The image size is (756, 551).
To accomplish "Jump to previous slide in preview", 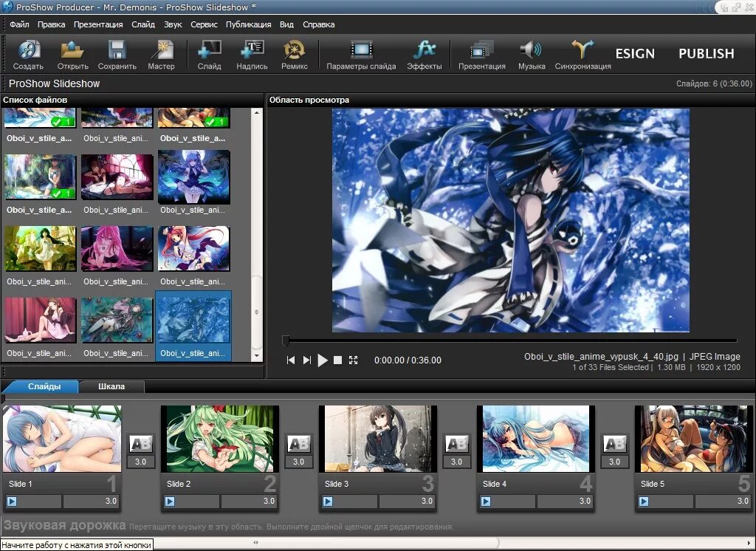I will 291,360.
